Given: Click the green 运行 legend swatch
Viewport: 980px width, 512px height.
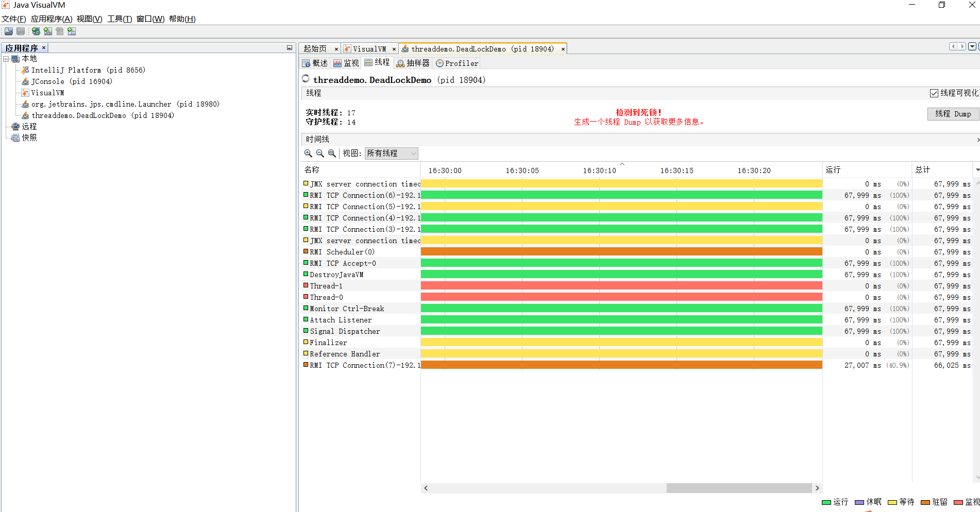Looking at the screenshot, I should [826, 503].
